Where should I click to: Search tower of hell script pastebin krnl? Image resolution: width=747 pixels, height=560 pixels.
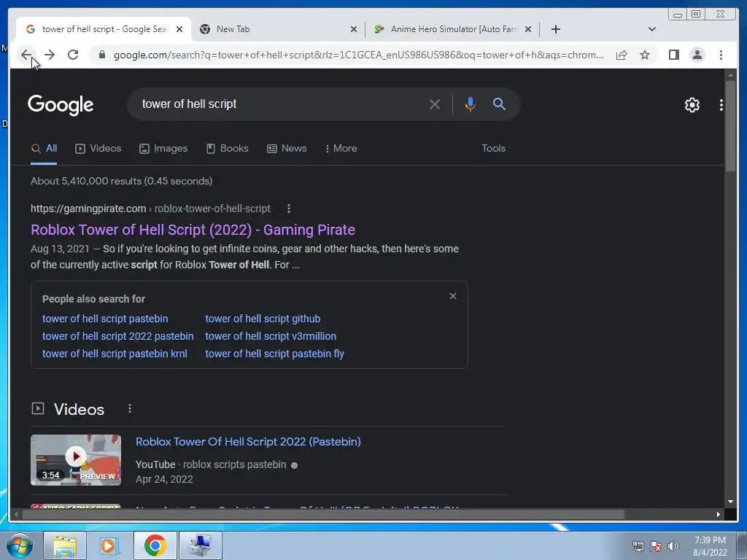pyautogui.click(x=115, y=354)
